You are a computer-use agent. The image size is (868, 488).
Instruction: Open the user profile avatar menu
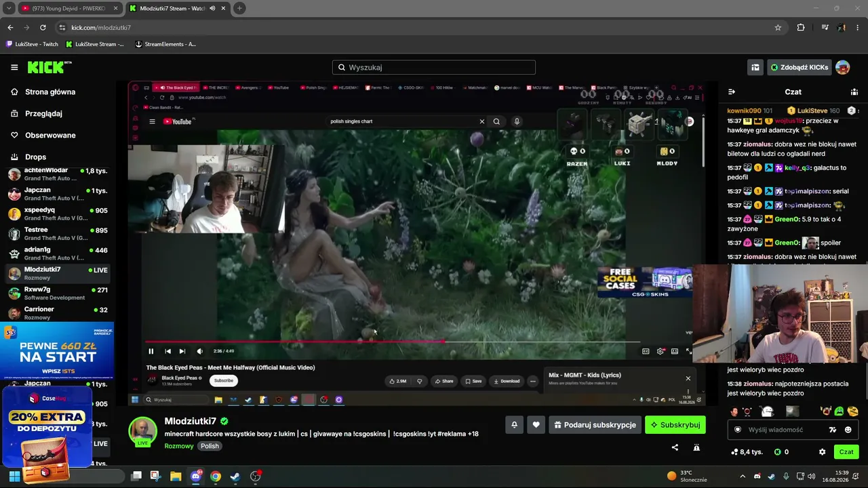[x=842, y=67]
